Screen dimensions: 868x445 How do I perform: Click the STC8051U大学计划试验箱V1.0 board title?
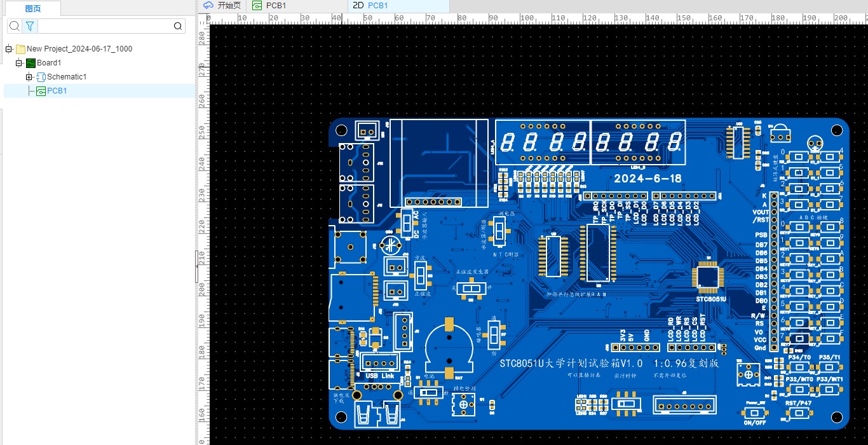(571, 364)
